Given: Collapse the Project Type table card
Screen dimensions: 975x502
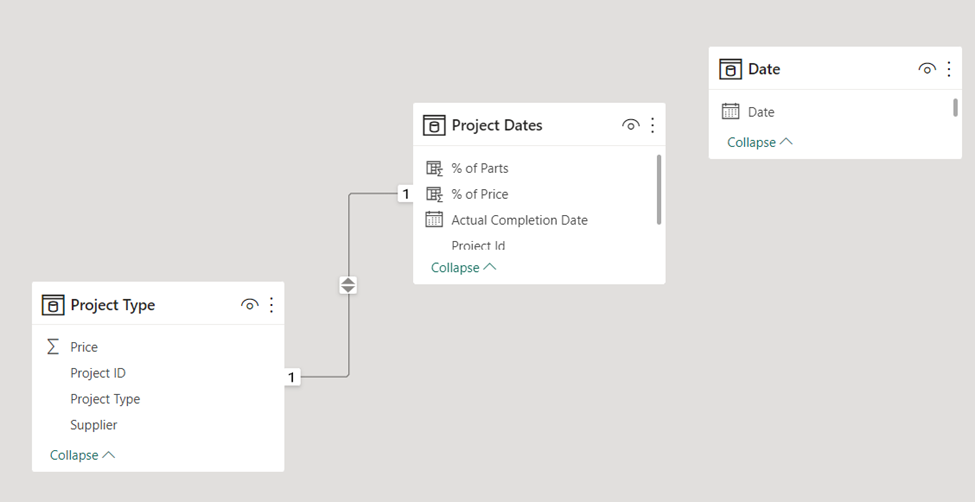Looking at the screenshot, I should [82, 455].
